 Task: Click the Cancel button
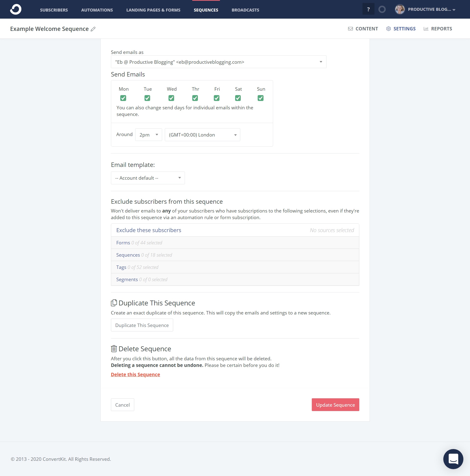[122, 405]
